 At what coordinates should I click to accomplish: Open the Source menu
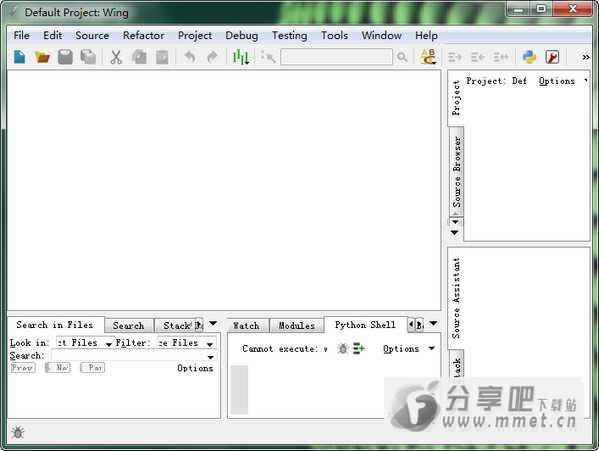(x=92, y=36)
